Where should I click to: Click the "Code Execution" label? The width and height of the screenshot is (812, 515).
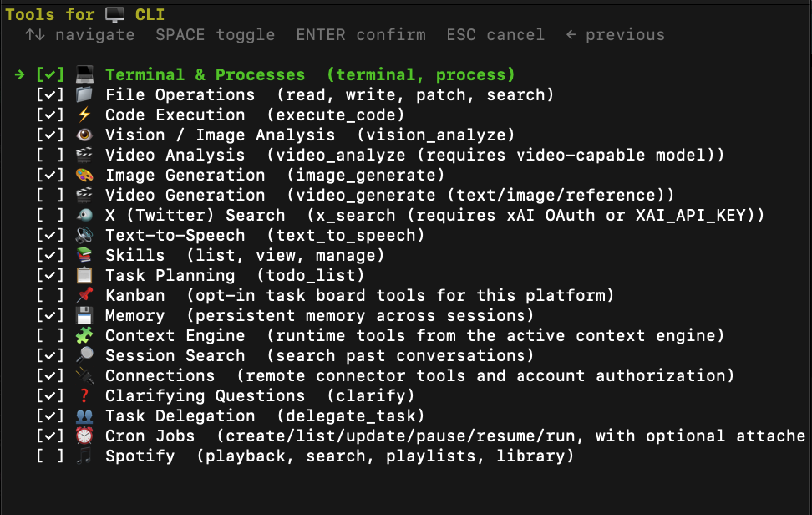175,115
